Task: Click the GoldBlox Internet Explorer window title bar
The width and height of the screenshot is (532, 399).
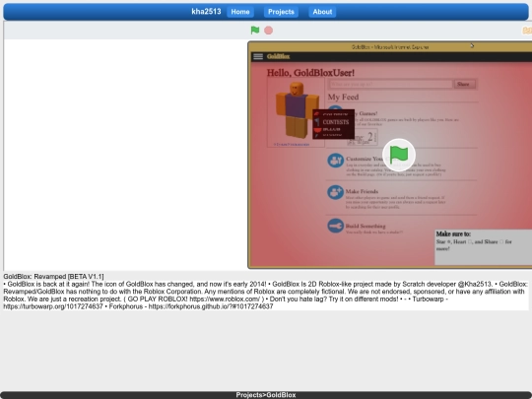Action: point(390,47)
